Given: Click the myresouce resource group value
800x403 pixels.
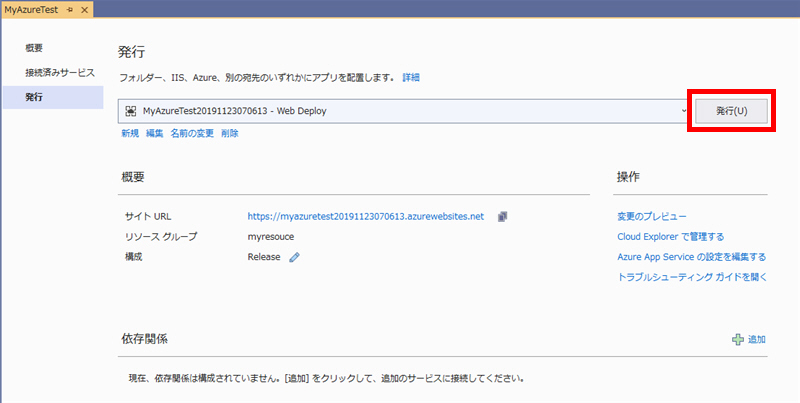Looking at the screenshot, I should 270,237.
